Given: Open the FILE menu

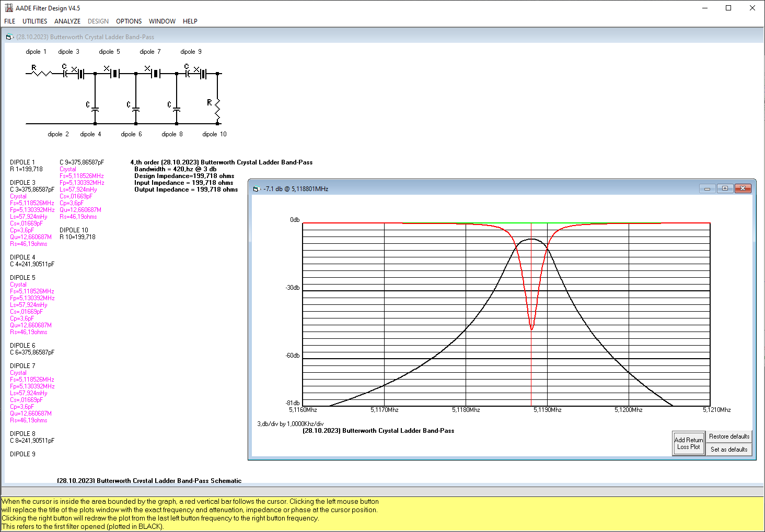Looking at the screenshot, I should [x=10, y=21].
